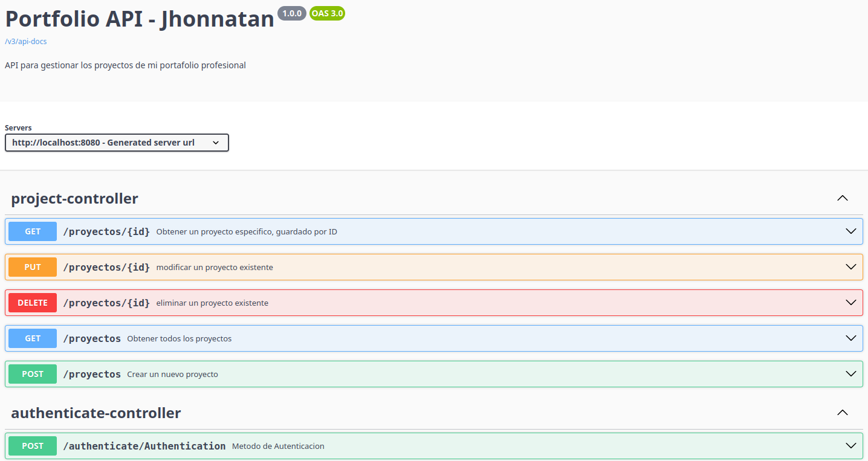Click POST badge for Crear un nuevo proyecto
868x461 pixels.
coord(33,374)
